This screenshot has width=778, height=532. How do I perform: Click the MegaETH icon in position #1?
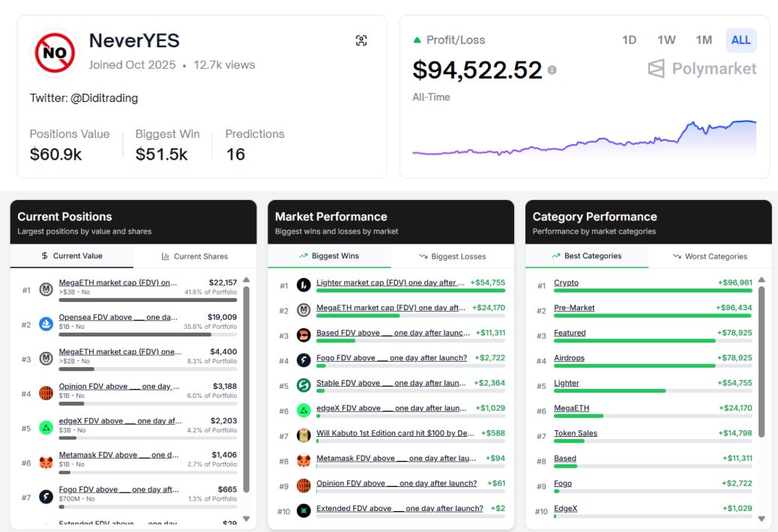pos(46,289)
